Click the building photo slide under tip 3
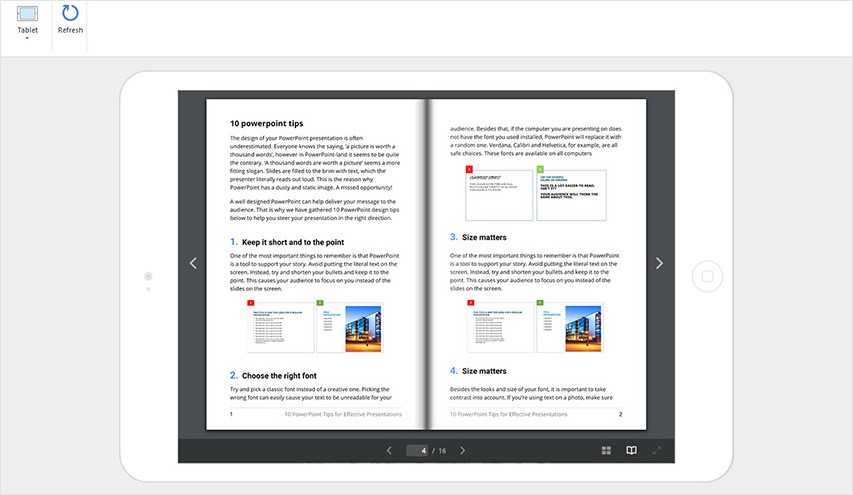Viewport: 853px width, 495px height. pyautogui.click(x=569, y=327)
